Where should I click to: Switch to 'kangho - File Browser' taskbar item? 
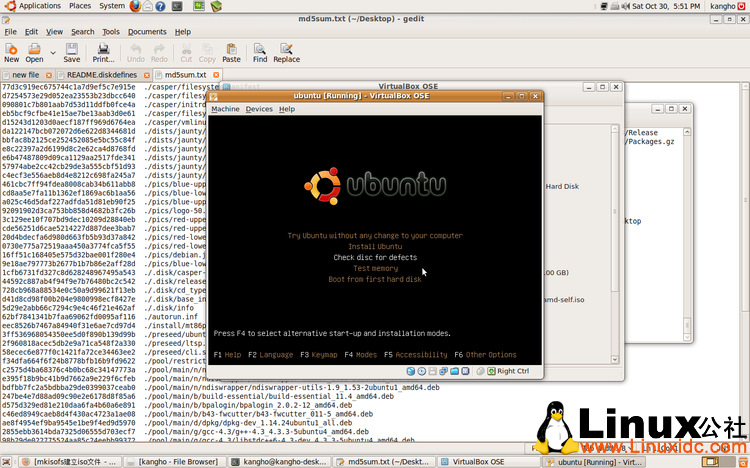coord(173,462)
